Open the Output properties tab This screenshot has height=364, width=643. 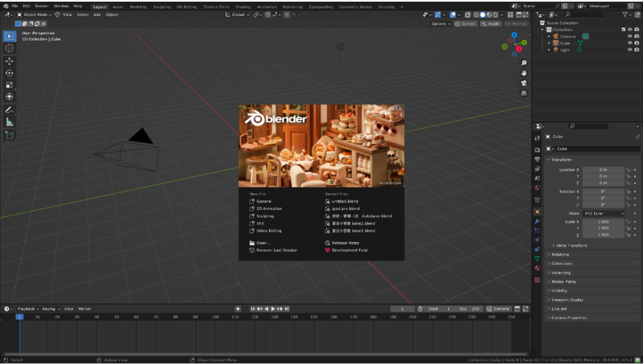tap(537, 159)
